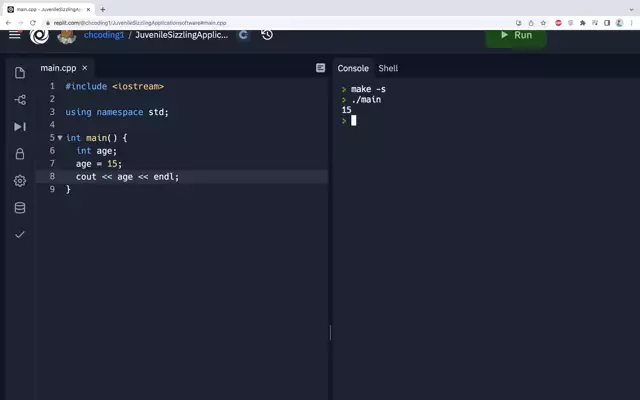Open the Version control sidebar icon

click(x=20, y=100)
